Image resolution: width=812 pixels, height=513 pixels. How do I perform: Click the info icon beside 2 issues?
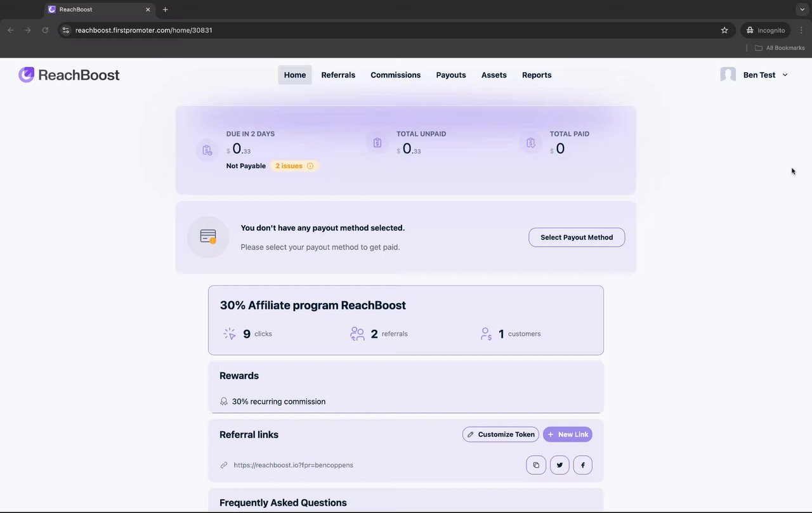[310, 166]
